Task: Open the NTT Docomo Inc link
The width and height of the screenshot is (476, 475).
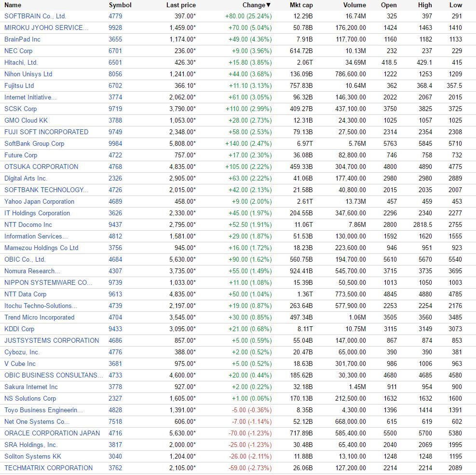Action: click(28, 224)
